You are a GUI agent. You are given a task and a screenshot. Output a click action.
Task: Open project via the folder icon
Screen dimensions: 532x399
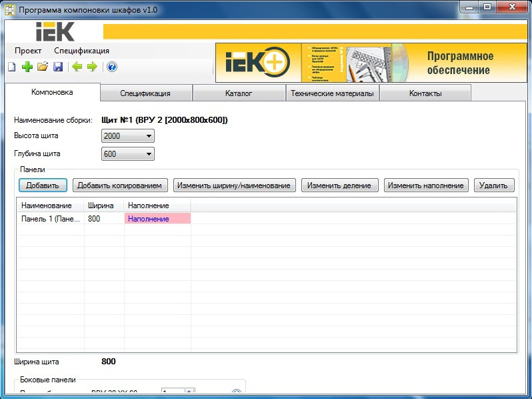[43, 67]
